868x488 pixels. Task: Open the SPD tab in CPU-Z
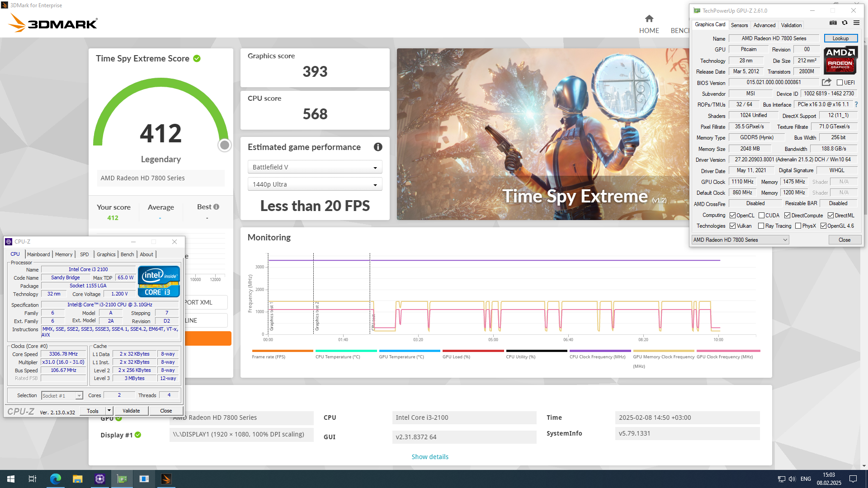pos(85,254)
